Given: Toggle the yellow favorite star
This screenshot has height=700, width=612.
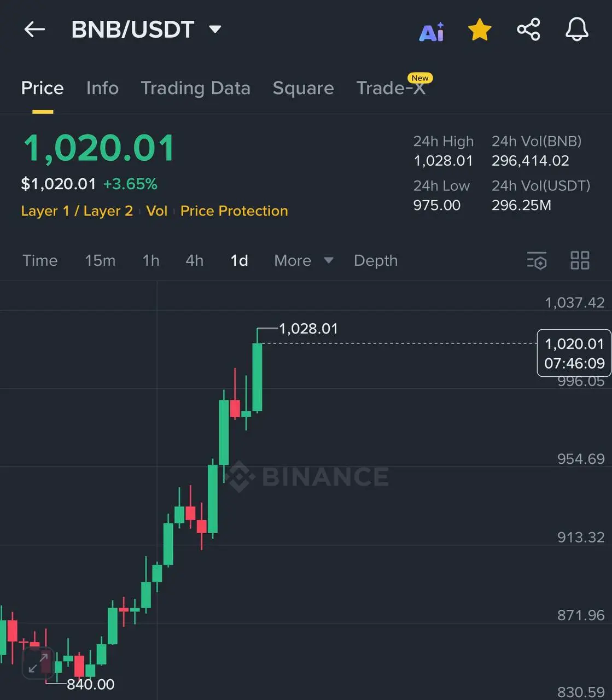Looking at the screenshot, I should (x=480, y=30).
